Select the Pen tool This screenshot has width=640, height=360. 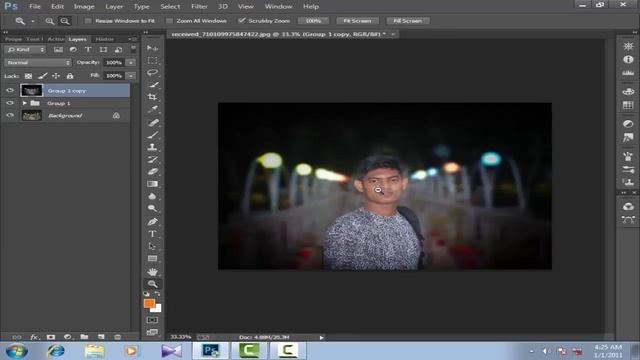coord(152,222)
